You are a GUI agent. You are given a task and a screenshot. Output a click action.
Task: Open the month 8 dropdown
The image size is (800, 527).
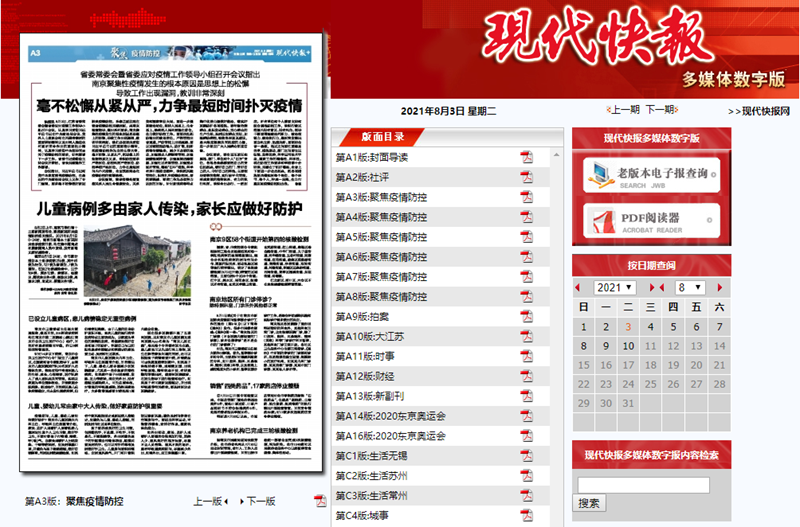(690, 288)
